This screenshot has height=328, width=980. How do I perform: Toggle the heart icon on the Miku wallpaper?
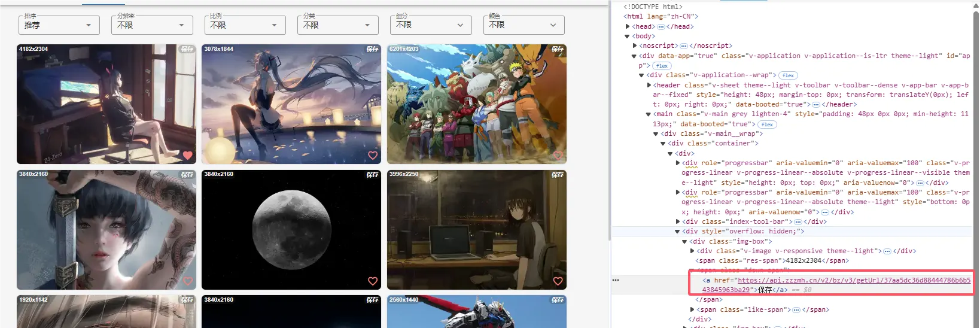click(x=373, y=156)
